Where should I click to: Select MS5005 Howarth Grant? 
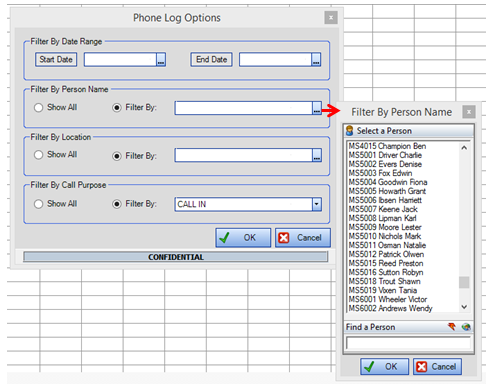387,191
